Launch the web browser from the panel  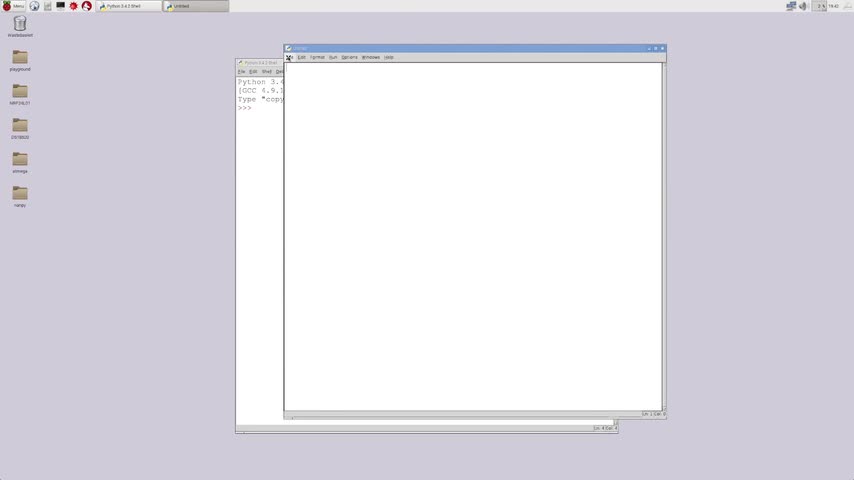pyautogui.click(x=34, y=6)
